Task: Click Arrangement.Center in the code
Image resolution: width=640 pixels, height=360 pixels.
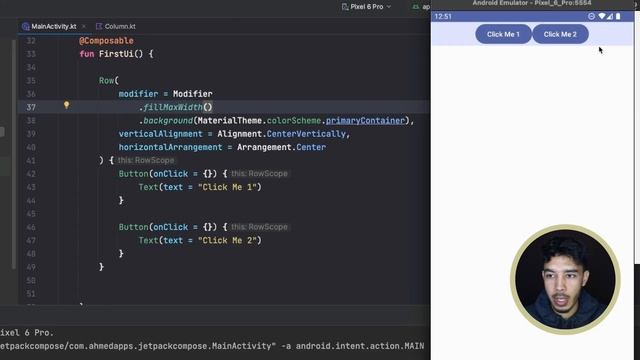Action: 281,147
